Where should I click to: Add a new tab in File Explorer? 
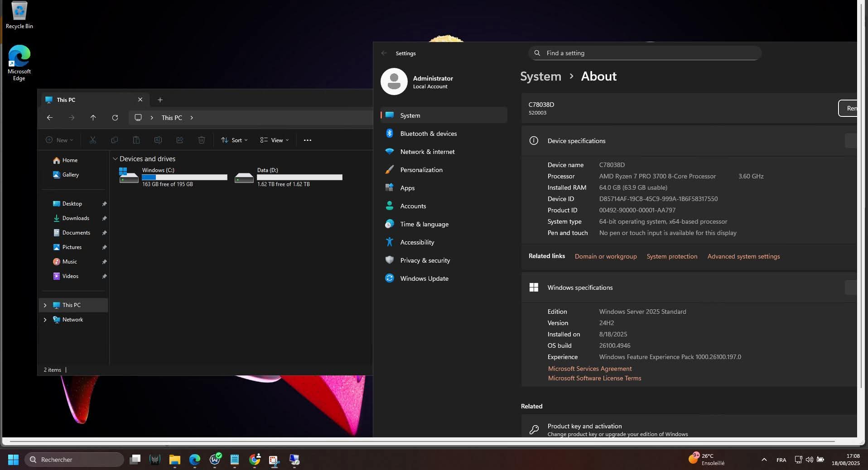(x=160, y=100)
